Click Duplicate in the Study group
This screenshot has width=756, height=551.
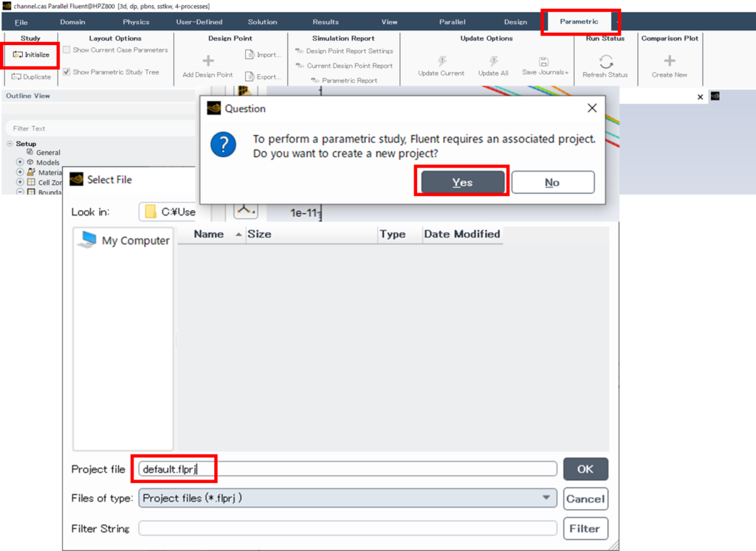[x=31, y=77]
